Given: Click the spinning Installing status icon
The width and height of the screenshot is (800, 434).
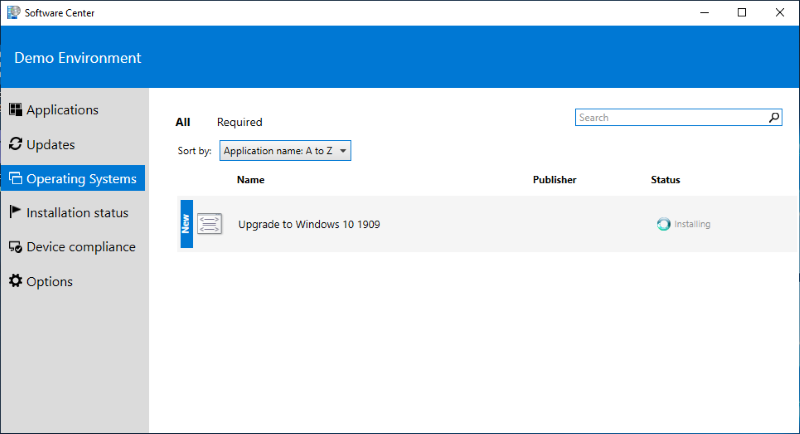Looking at the screenshot, I should coord(663,224).
